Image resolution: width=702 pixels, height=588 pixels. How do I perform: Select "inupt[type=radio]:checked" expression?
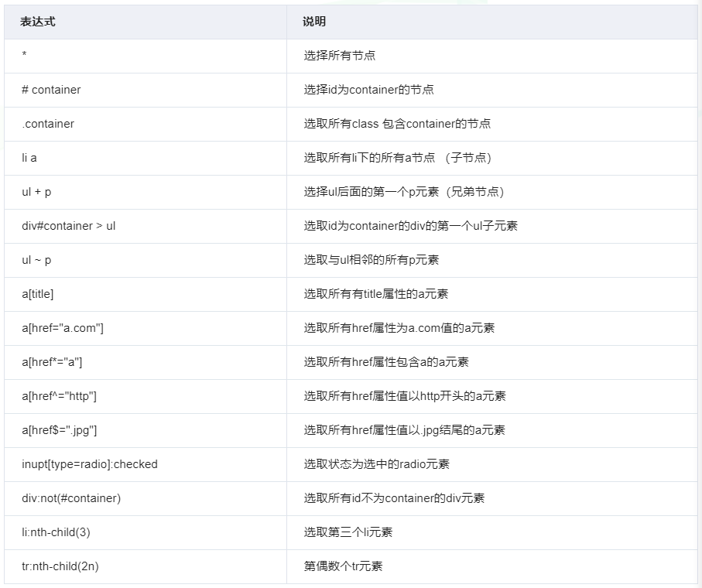90,464
